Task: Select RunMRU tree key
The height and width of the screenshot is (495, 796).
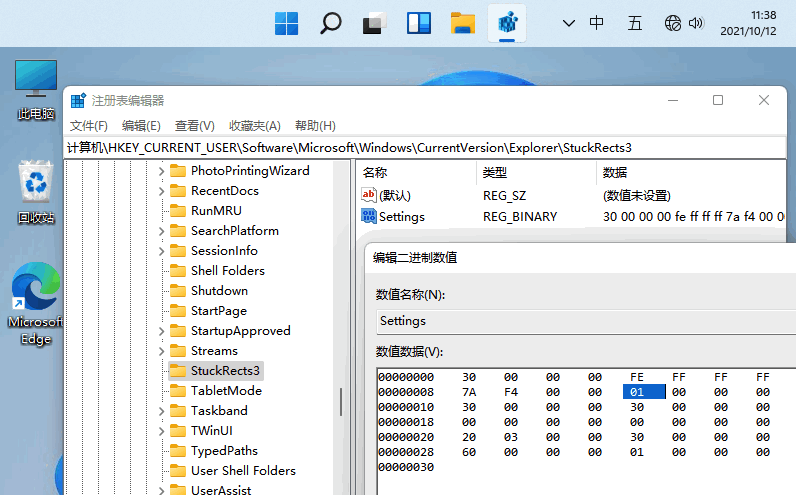Action: 216,211
